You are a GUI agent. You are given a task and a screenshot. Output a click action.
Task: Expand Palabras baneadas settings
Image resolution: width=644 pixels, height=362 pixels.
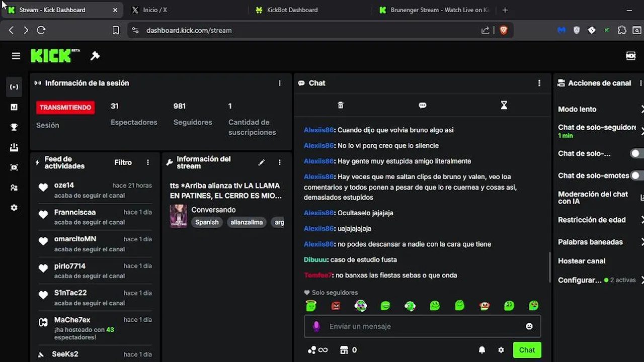click(x=601, y=242)
